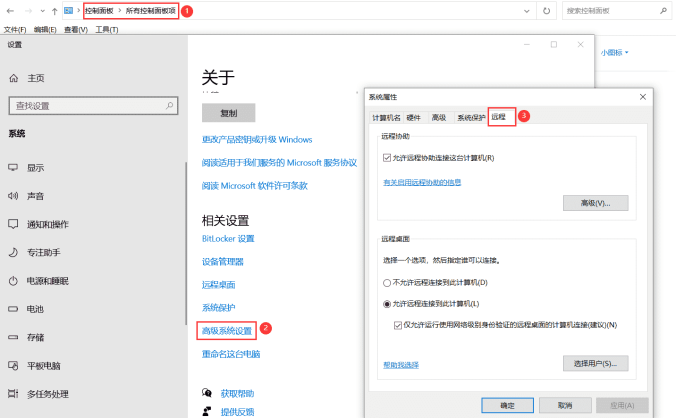676x418 pixels.
Task: Click the Refresh button beside address bar
Action: tap(547, 11)
